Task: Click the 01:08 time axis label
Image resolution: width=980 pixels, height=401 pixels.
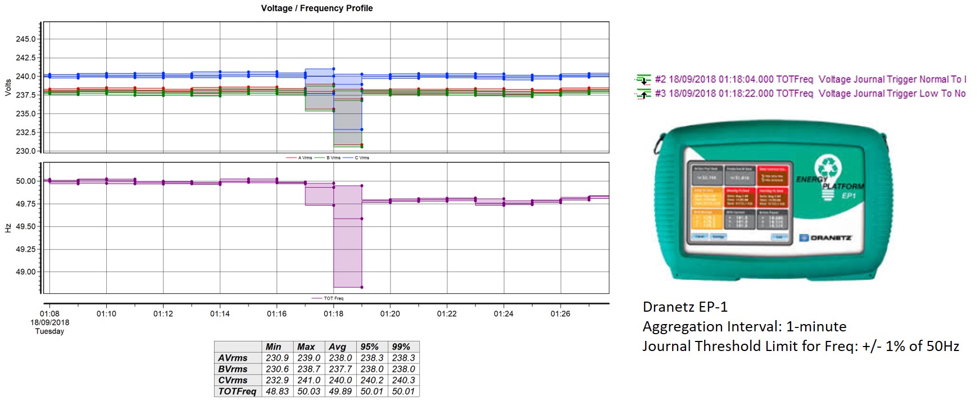Action: (x=49, y=313)
